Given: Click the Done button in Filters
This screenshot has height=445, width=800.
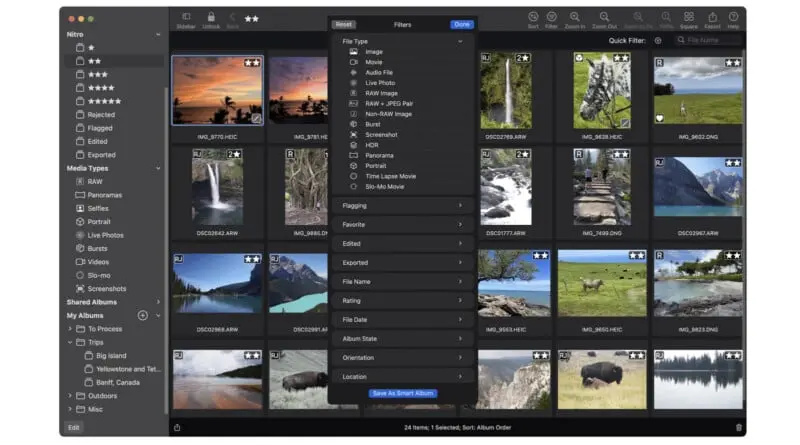Looking at the screenshot, I should [x=461, y=24].
